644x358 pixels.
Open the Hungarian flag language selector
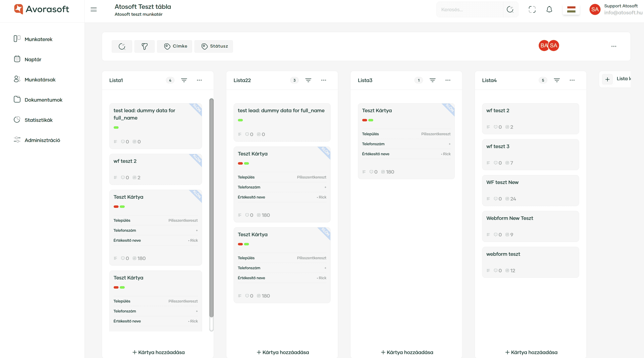tap(571, 9)
